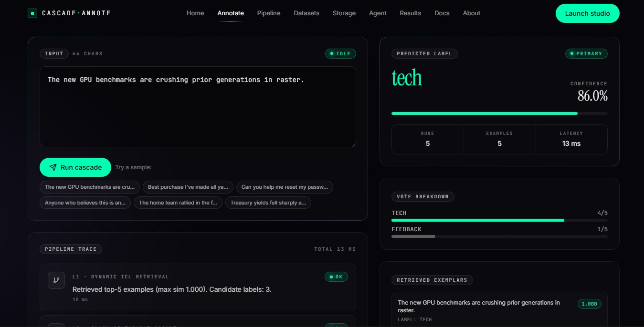Click the 1.000 similarity score badge

coord(590,304)
